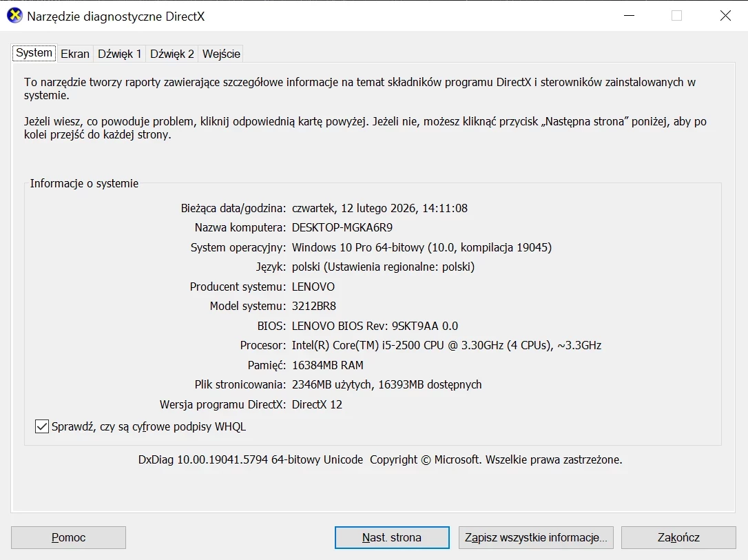Open the Dźwięk 2 tab

point(172,54)
